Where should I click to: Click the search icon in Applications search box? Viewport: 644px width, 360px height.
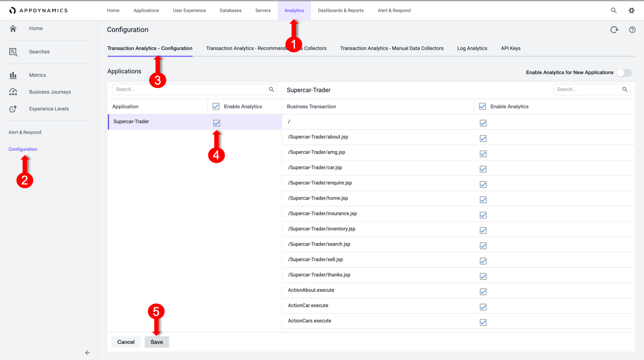[x=271, y=89]
